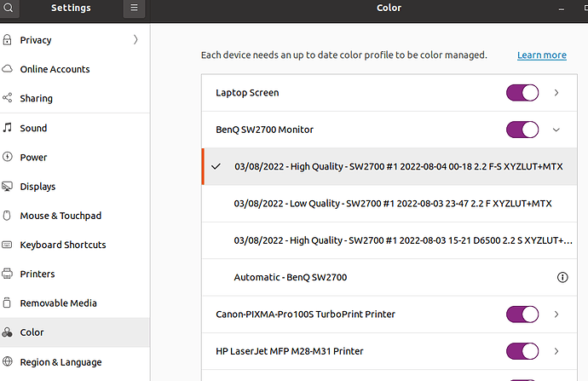Select Automatic - BenQ SW2700 profile
The image size is (588, 381).
[x=389, y=277]
